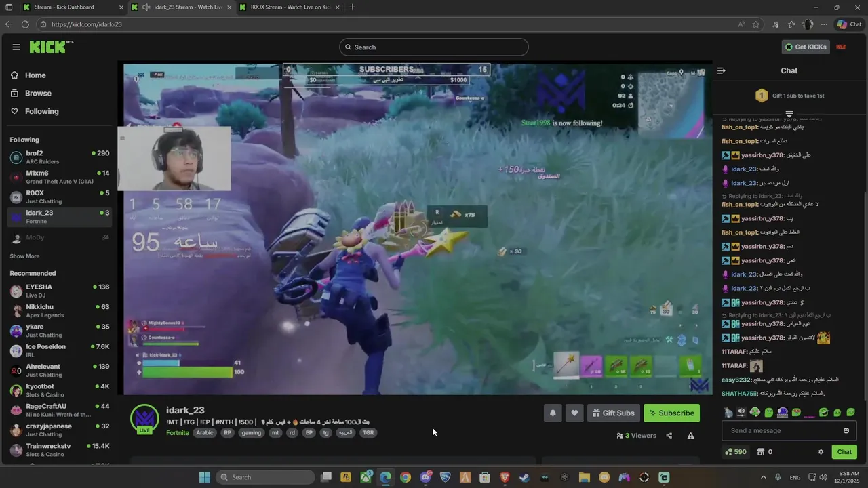
Task: Switch to idark_23 Stream tab
Action: [182, 7]
